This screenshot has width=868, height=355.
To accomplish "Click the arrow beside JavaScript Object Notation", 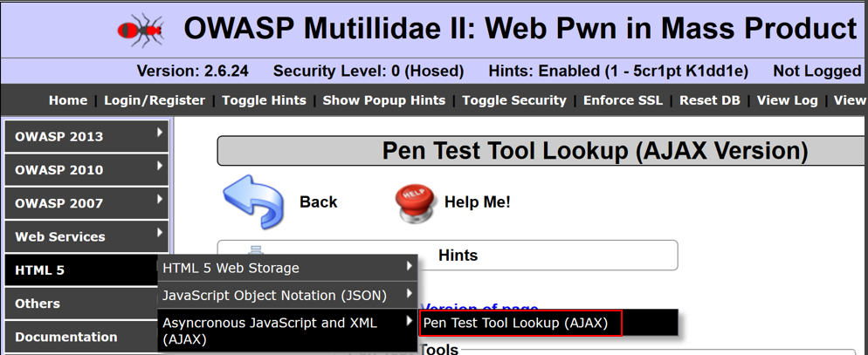I will click(x=409, y=293).
